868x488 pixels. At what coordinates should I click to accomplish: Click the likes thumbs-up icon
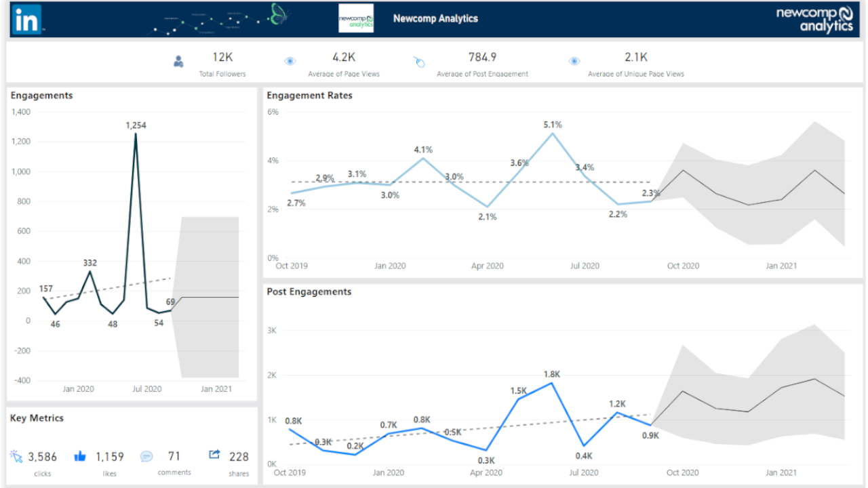click(80, 456)
